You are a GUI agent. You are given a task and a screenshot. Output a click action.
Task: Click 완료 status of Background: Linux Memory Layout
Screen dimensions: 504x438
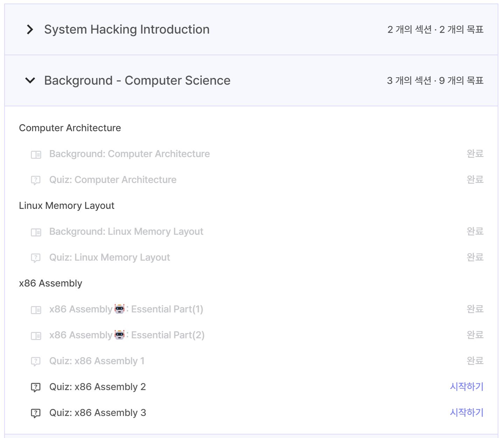(475, 231)
